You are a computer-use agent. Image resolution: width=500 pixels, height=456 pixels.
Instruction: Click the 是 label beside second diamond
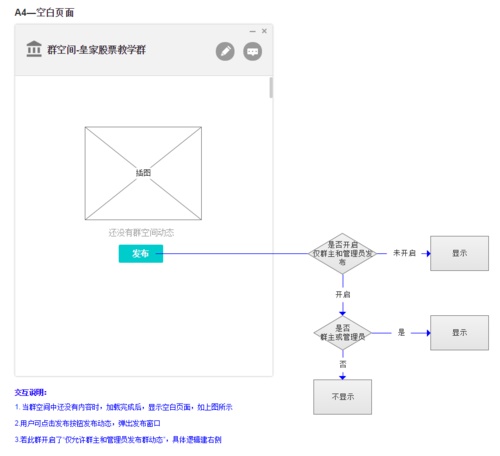pyautogui.click(x=401, y=332)
